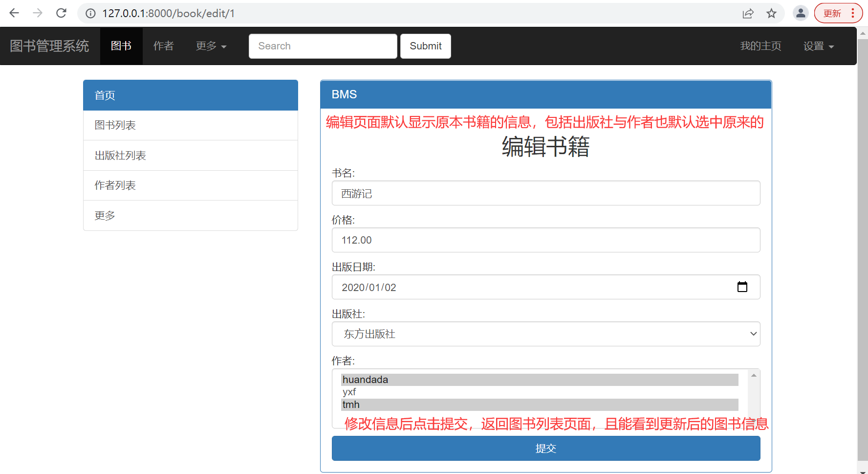This screenshot has height=474, width=868.
Task: Click the 更新 browser update button
Action: point(838,13)
